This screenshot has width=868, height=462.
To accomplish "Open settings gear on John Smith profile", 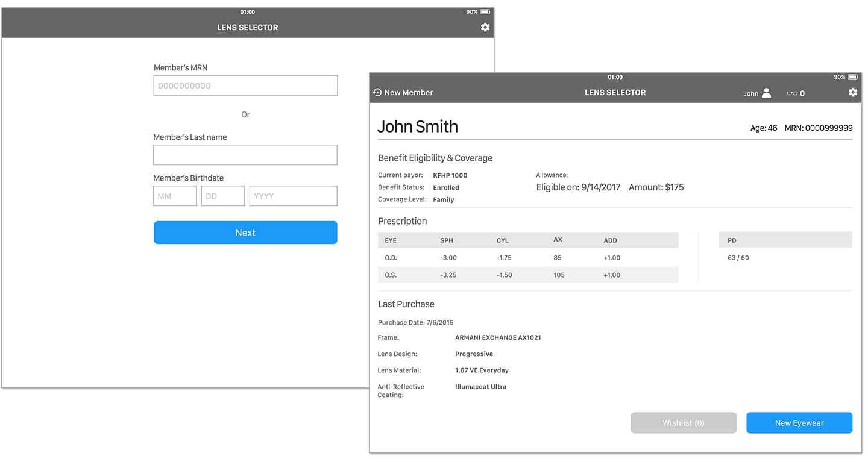I will coord(852,92).
